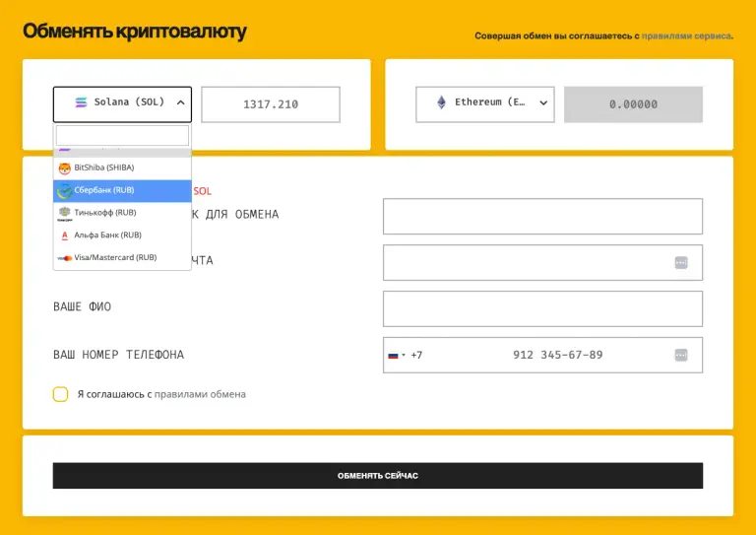Click the Ethereum dropdown chevron arrow
This screenshot has width=756, height=535.
(543, 102)
